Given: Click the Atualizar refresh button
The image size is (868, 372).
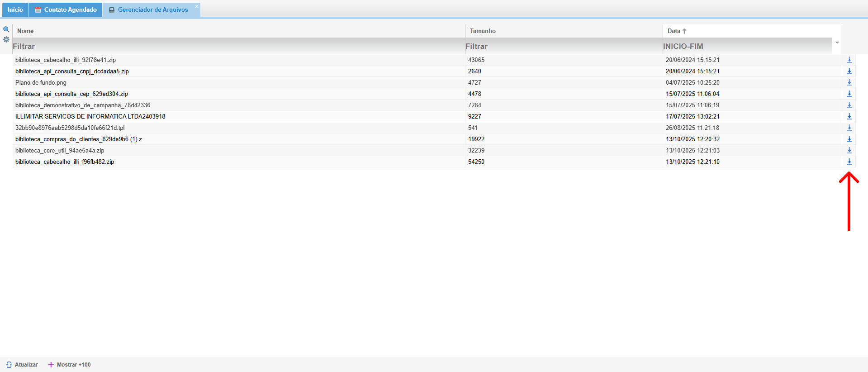Looking at the screenshot, I should (22, 364).
